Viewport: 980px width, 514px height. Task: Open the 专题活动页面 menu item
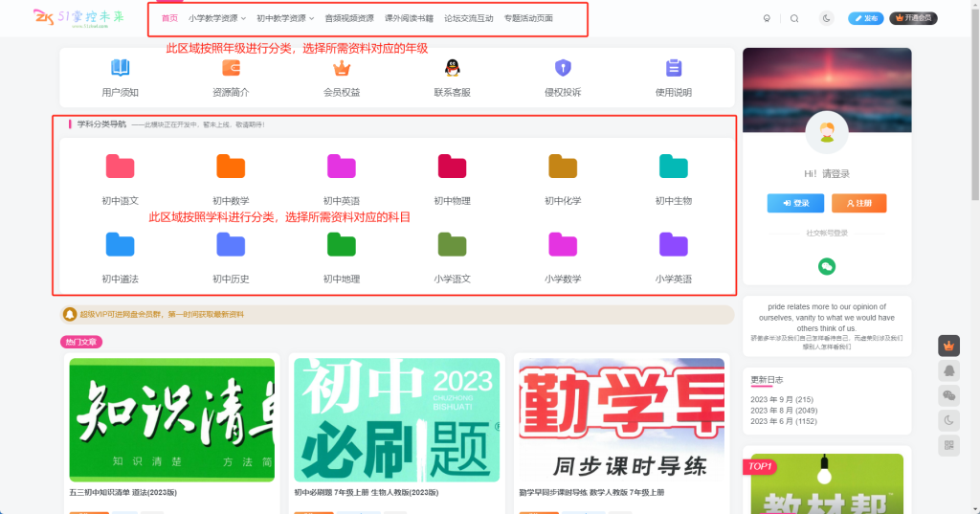pyautogui.click(x=528, y=18)
